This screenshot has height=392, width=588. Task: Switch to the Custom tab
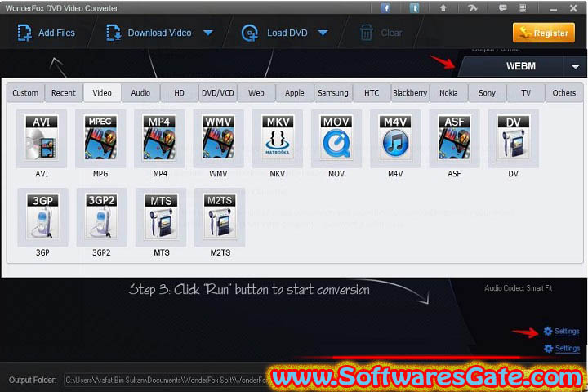pyautogui.click(x=25, y=93)
